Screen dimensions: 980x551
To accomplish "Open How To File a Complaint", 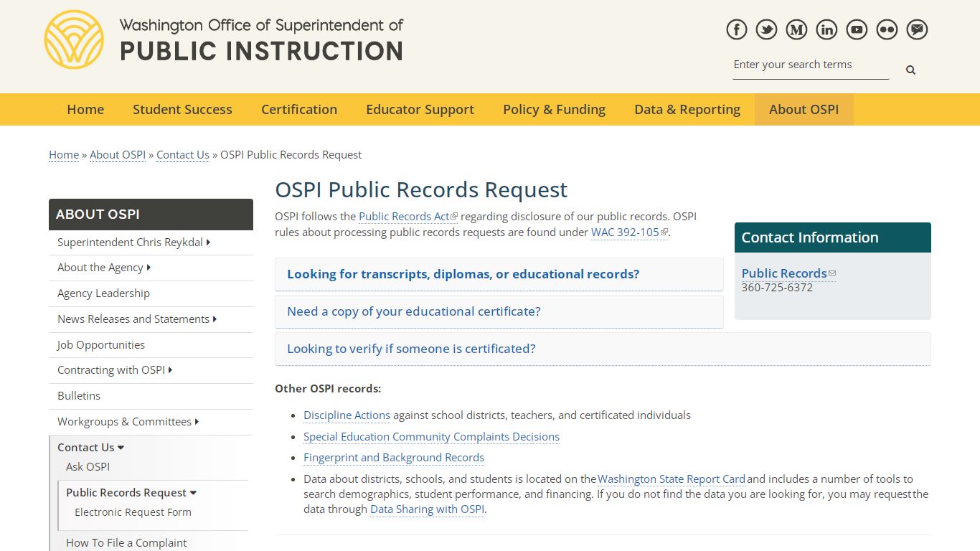I will point(126,543).
